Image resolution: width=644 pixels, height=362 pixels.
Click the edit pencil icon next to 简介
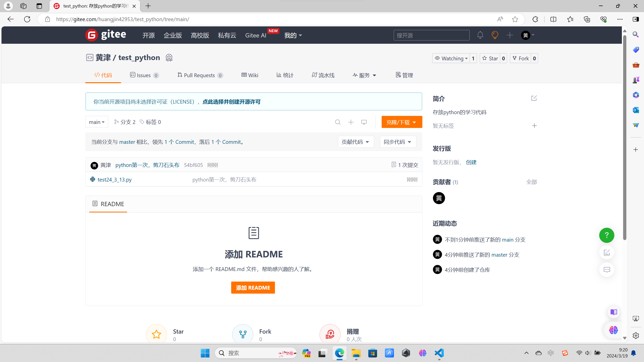pos(534,98)
